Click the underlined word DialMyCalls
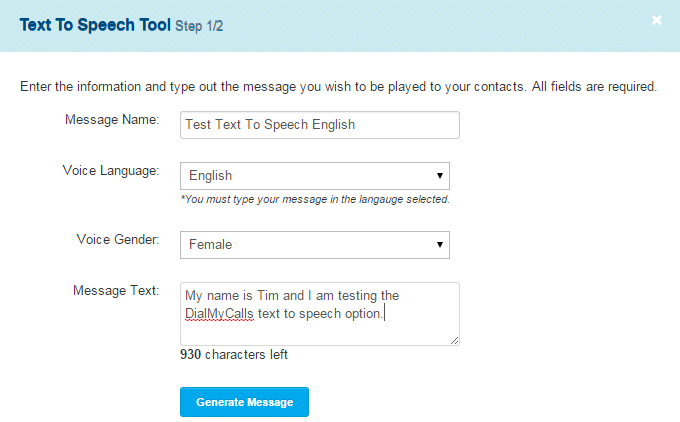The image size is (680, 422). point(219,314)
